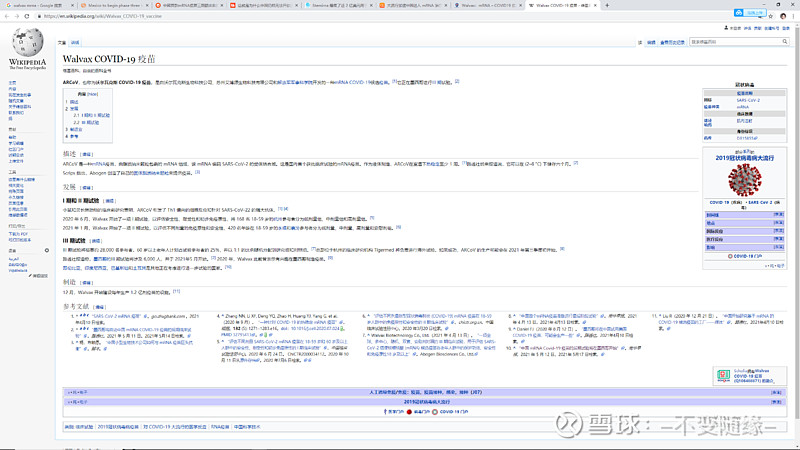
Task: Click the RNA vaccine category link at bottom
Action: [x=220, y=427]
